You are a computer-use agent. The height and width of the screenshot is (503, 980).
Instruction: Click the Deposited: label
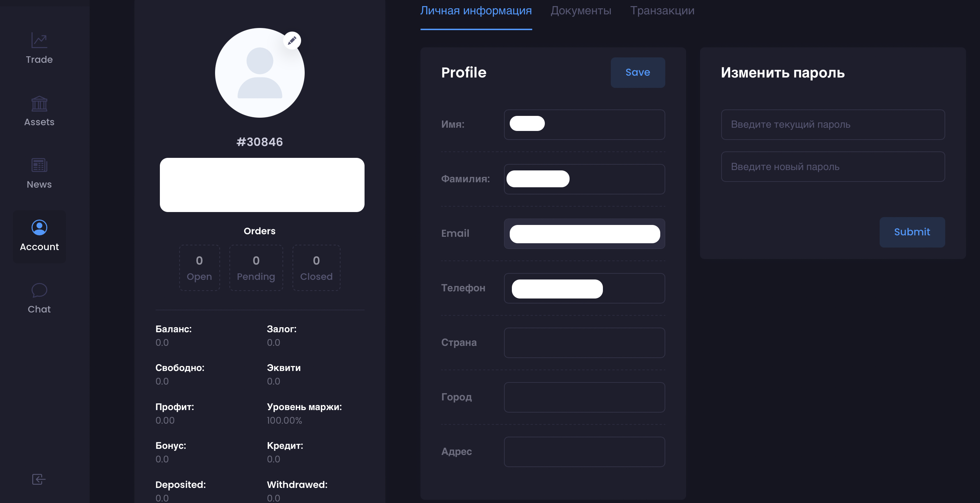click(x=180, y=485)
